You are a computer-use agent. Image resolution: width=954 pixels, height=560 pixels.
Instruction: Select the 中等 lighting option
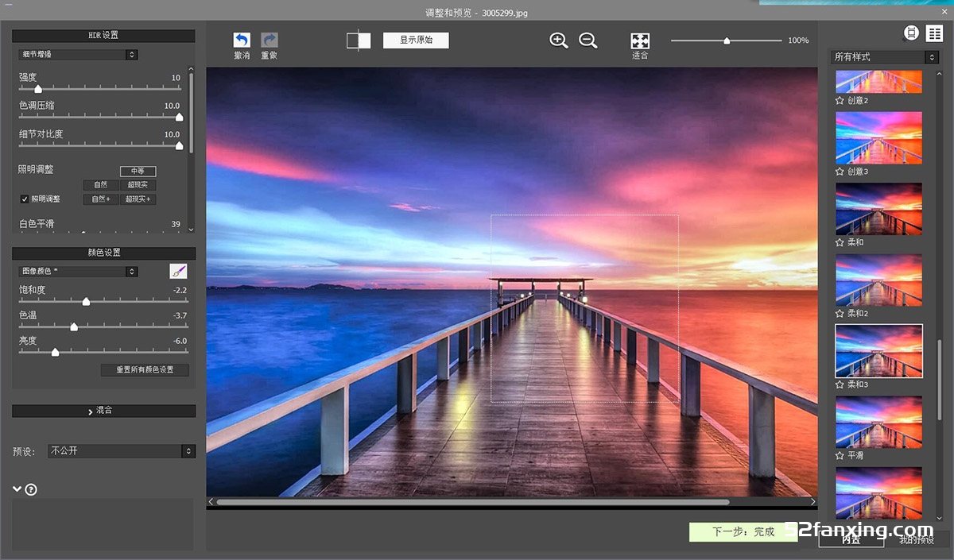(138, 171)
